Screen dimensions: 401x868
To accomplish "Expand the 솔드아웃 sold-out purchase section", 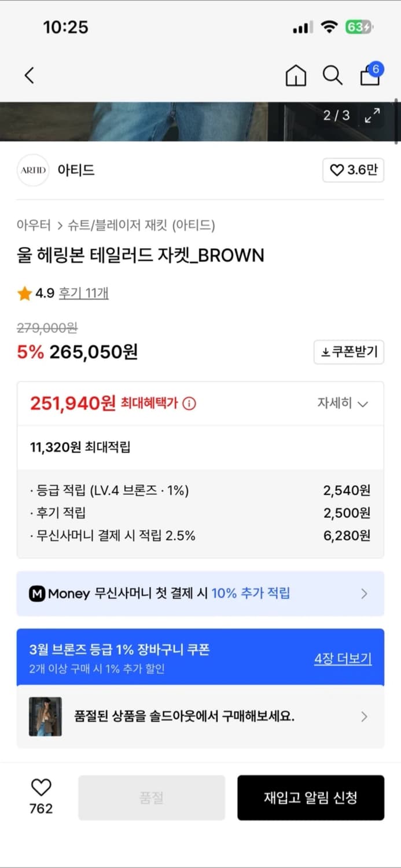I will click(365, 716).
